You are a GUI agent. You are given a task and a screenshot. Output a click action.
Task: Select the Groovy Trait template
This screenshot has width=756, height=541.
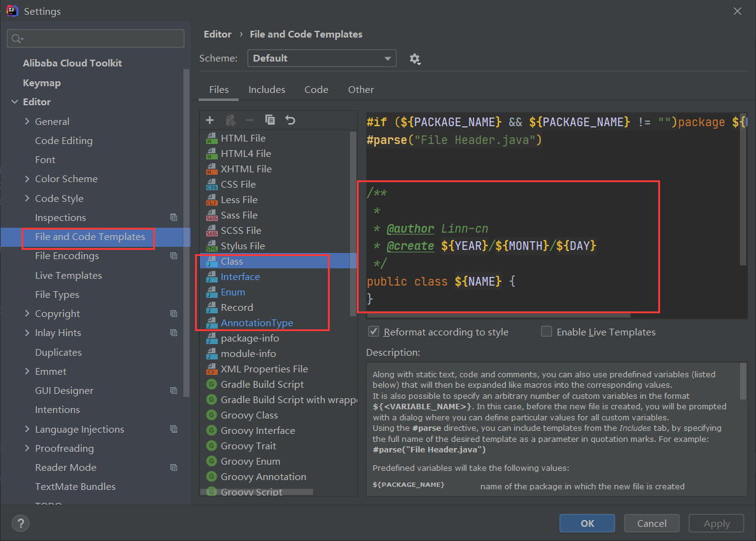click(248, 446)
